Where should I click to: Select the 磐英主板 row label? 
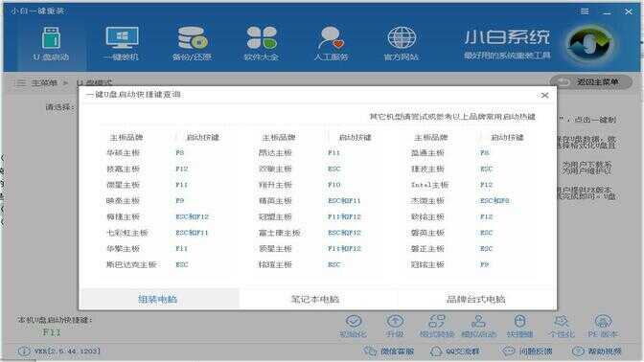pyautogui.click(x=427, y=233)
